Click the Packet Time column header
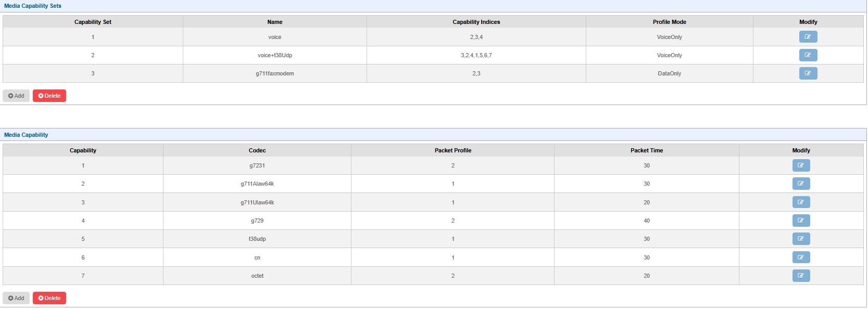 [646, 150]
